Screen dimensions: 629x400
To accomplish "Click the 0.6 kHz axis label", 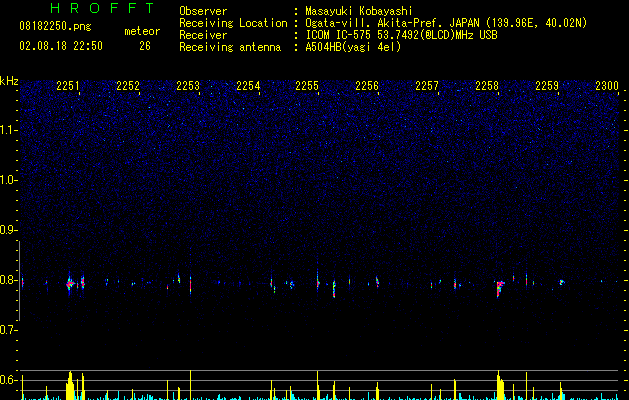I will coord(7,380).
